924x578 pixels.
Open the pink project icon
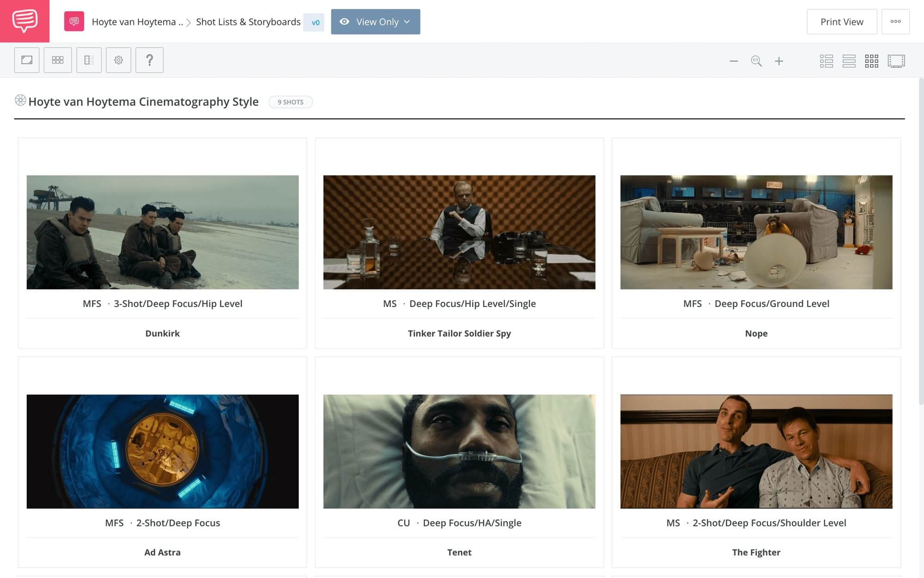74,22
